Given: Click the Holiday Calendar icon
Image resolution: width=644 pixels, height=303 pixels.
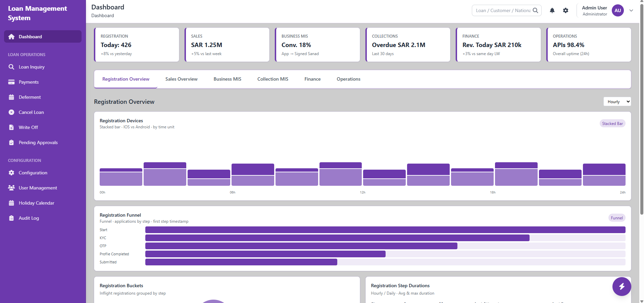Looking at the screenshot, I should (11, 203).
